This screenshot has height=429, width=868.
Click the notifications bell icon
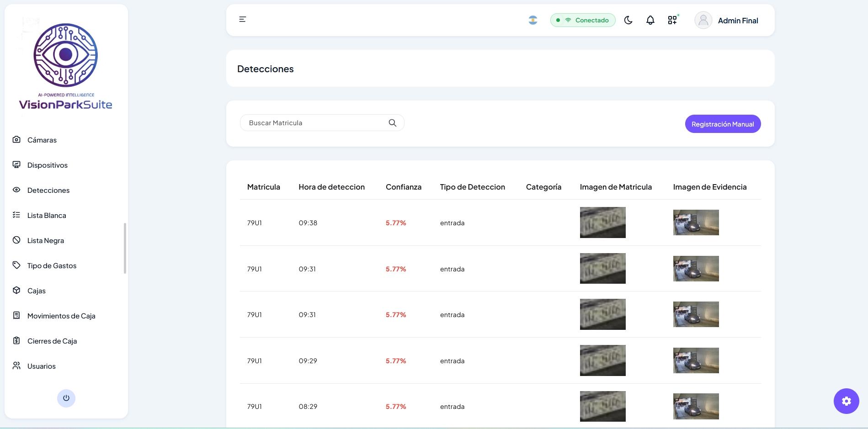(x=650, y=20)
